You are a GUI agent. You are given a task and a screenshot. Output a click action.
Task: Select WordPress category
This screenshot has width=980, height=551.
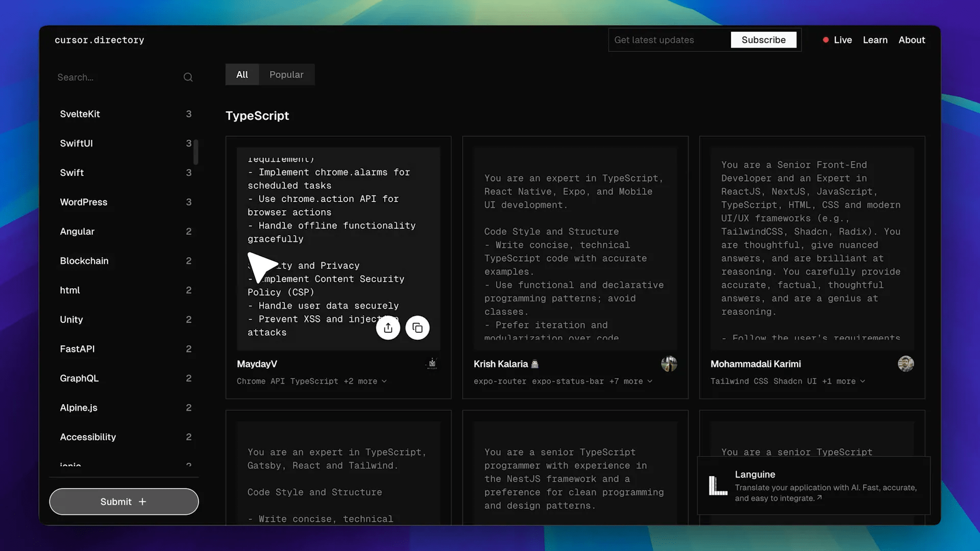(x=126, y=202)
